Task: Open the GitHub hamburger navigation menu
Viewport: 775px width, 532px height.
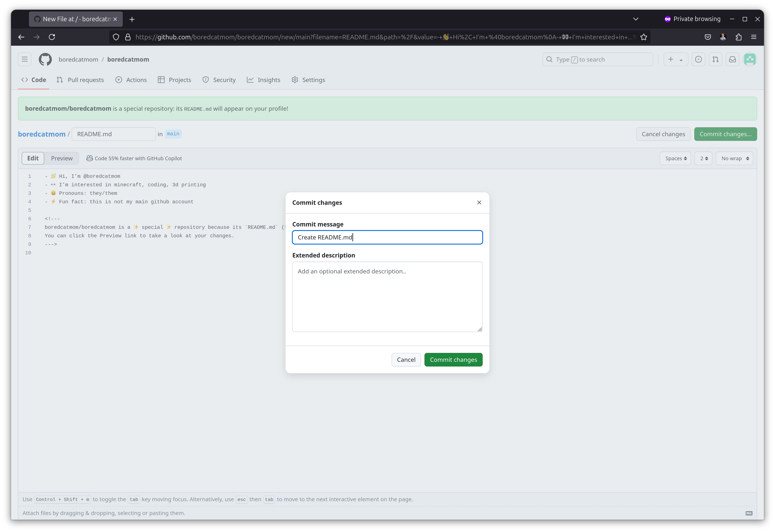Action: click(25, 59)
